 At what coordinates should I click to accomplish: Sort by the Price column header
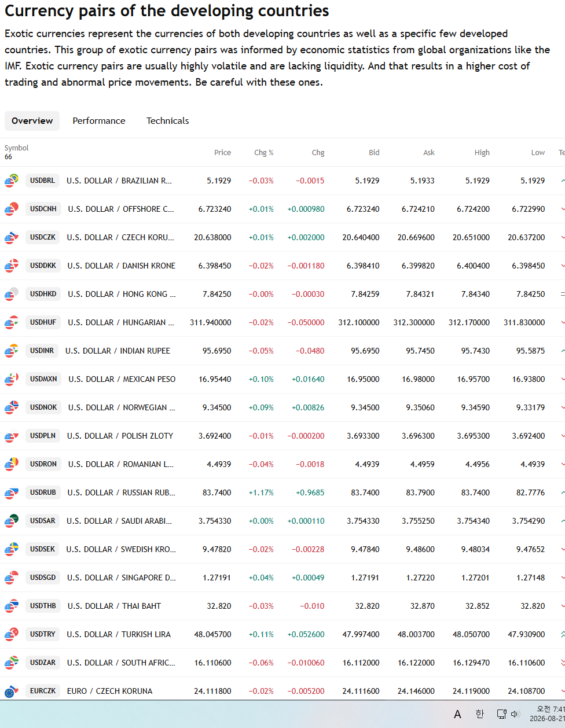pos(222,153)
